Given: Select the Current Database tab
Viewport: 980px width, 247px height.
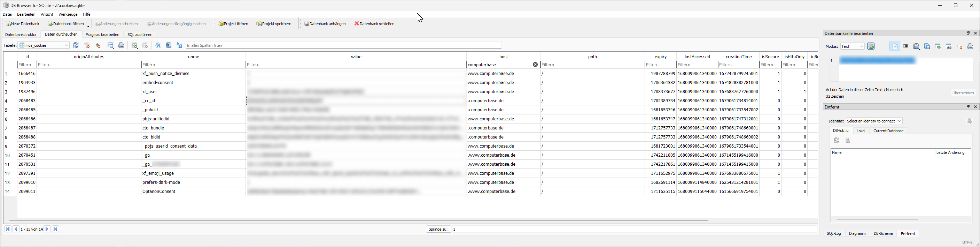Looking at the screenshot, I should click(888, 131).
